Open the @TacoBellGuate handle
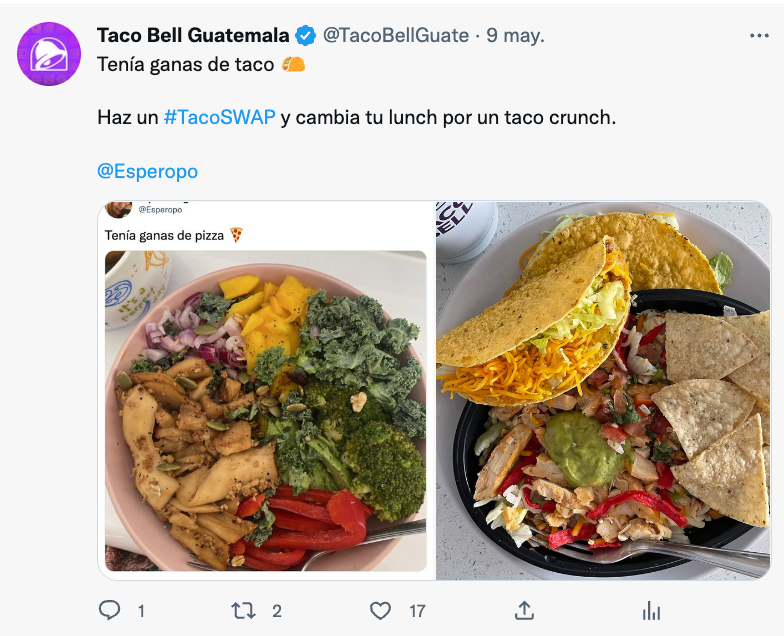Image resolution: width=784 pixels, height=636 pixels. point(396,36)
